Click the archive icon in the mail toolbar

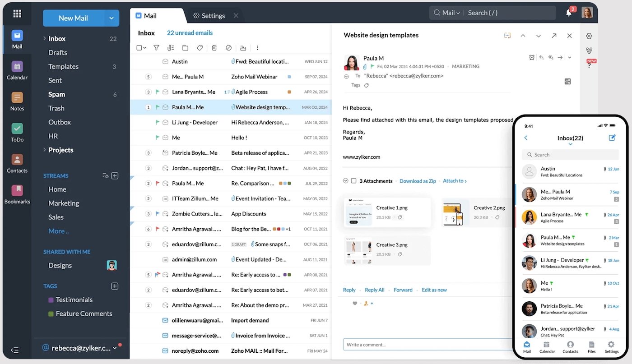coord(243,48)
